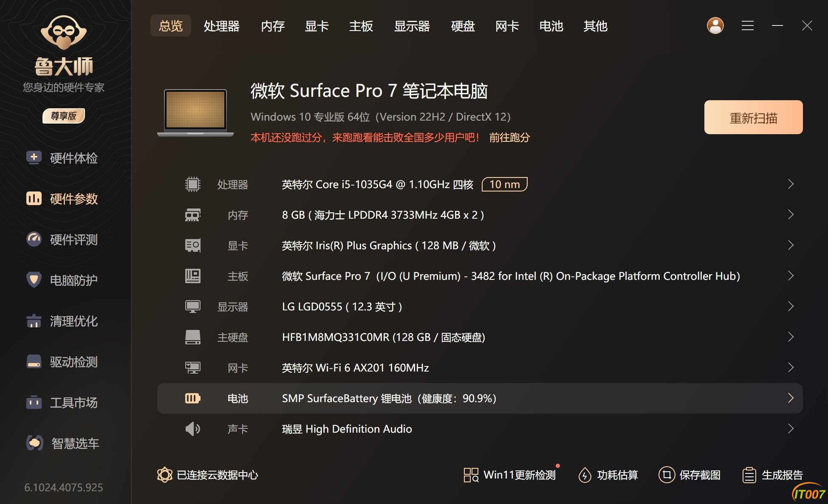Click 英特尔 Wi-Fi 6 AX201 160MHz text
Viewport: 828px width, 504px height.
pos(355,368)
